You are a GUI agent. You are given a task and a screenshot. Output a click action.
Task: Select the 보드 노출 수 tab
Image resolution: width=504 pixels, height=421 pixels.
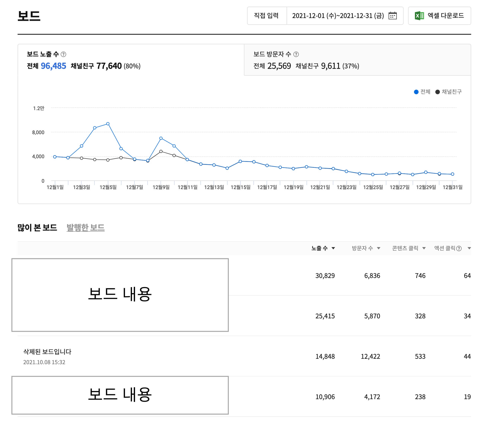pyautogui.click(x=131, y=60)
